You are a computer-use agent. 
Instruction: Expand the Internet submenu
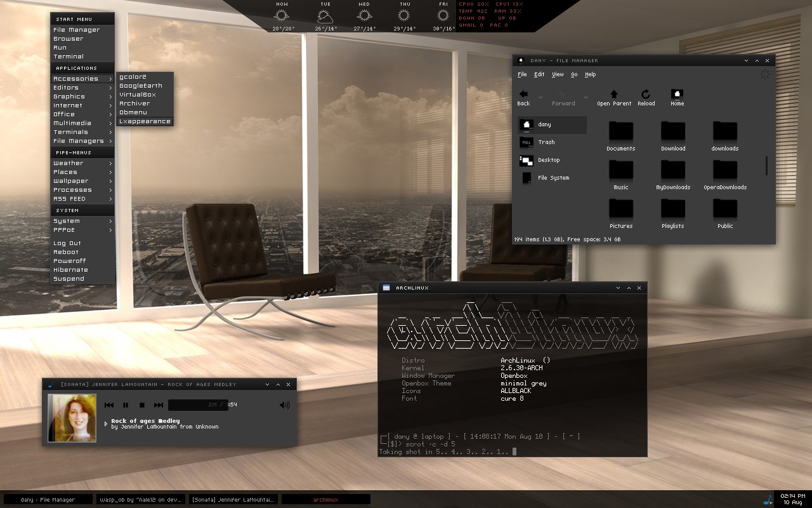tap(82, 105)
